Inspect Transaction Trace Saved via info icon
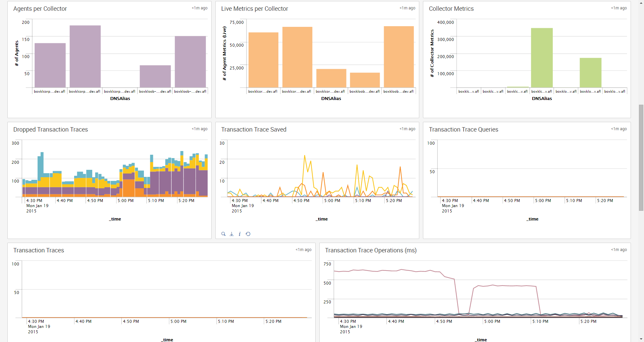 [239, 234]
